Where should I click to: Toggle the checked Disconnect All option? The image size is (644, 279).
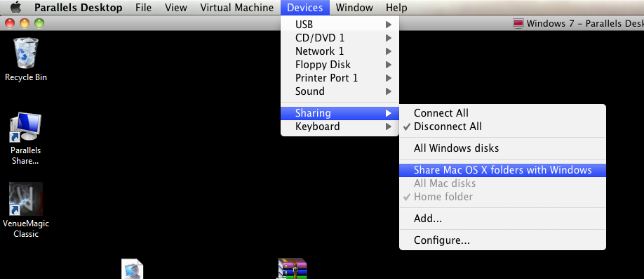[x=503, y=126]
